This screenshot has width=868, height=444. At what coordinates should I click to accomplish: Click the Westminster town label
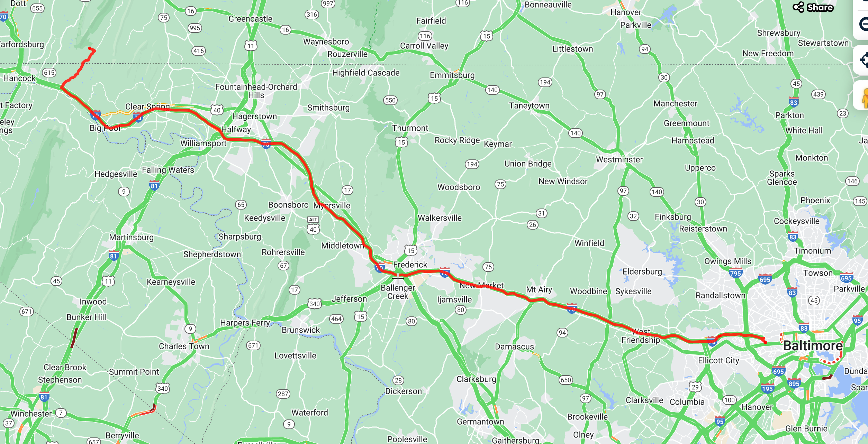pos(619,159)
